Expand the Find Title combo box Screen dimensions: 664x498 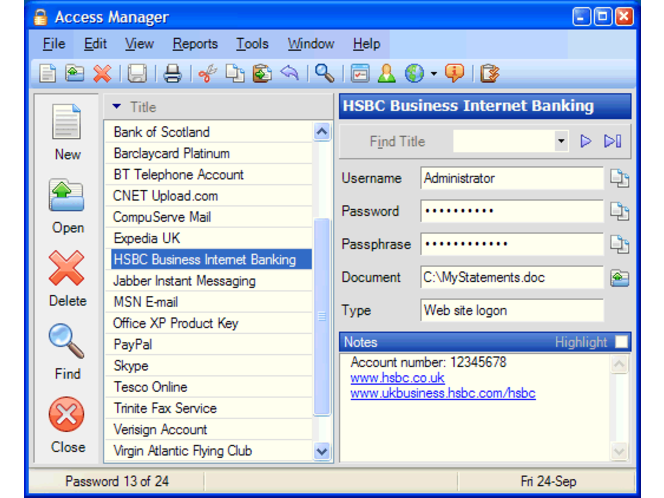561,141
